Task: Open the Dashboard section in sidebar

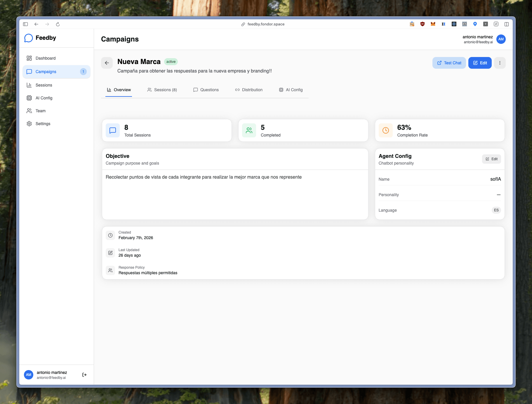Action: pyautogui.click(x=45, y=58)
